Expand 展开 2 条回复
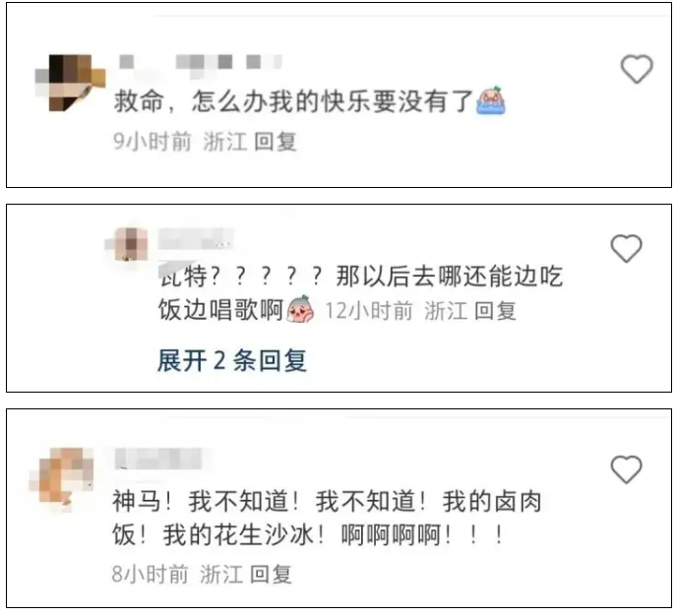Screen dimensions: 676x616 pos(232,360)
